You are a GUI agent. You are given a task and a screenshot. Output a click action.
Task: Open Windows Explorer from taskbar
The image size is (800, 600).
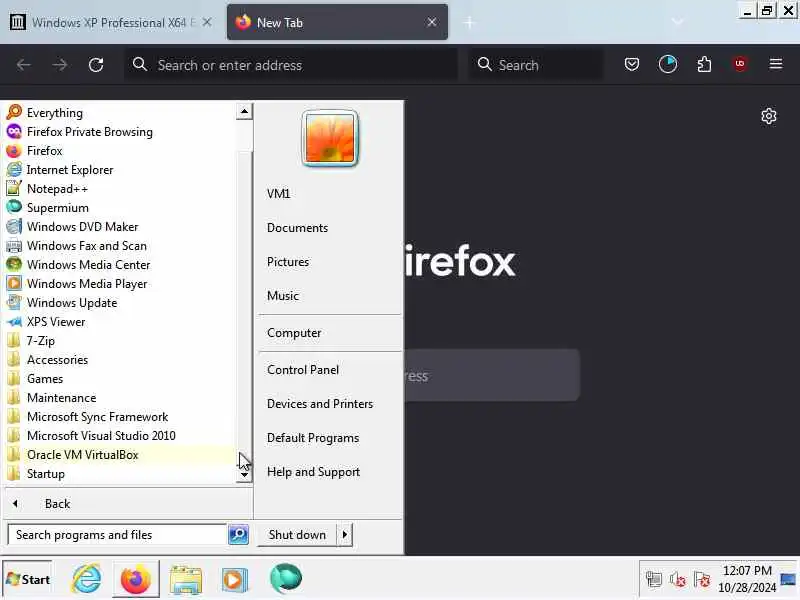point(186,579)
